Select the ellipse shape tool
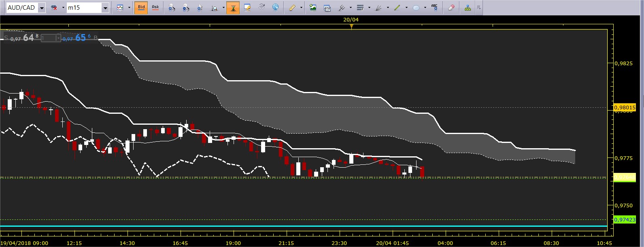 tap(416, 7)
